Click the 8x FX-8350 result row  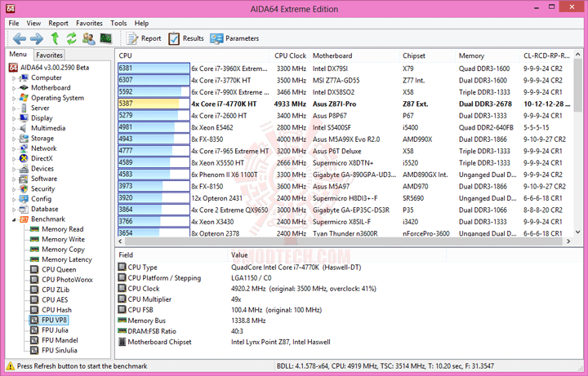tap(345, 139)
